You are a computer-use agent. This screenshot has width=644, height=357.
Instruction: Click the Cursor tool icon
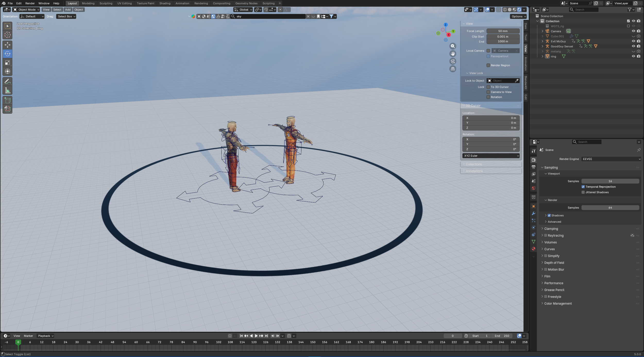7,35
